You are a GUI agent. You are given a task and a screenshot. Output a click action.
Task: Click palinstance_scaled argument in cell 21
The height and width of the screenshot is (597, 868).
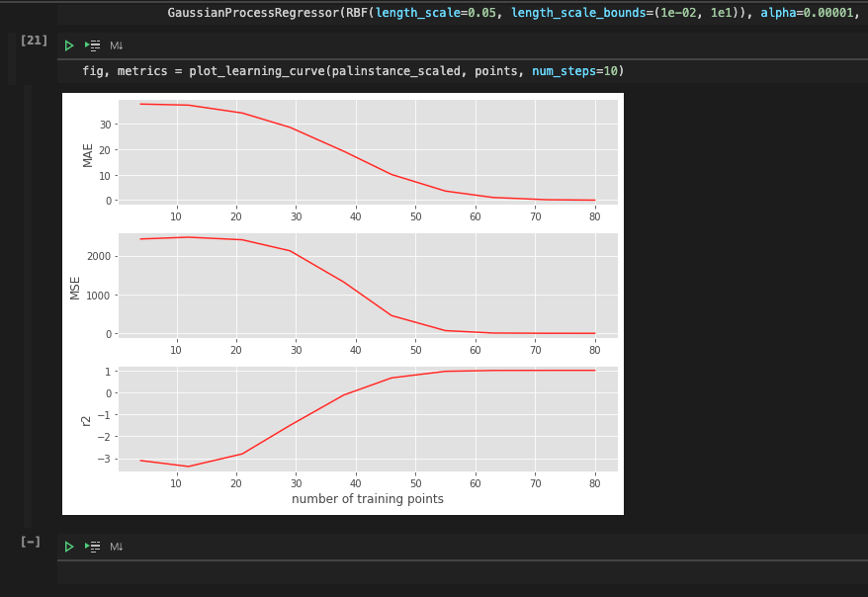(x=395, y=71)
